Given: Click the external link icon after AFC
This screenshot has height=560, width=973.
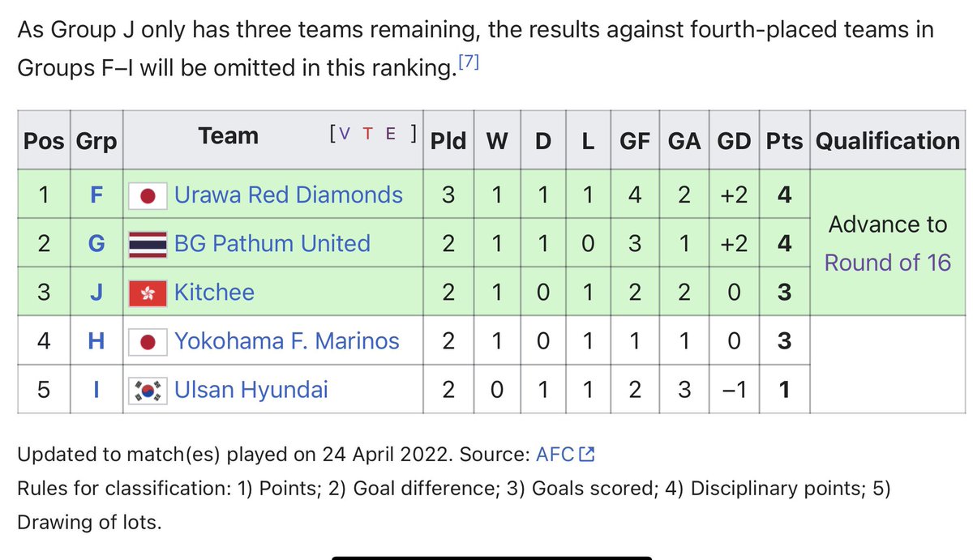Looking at the screenshot, I should (588, 455).
